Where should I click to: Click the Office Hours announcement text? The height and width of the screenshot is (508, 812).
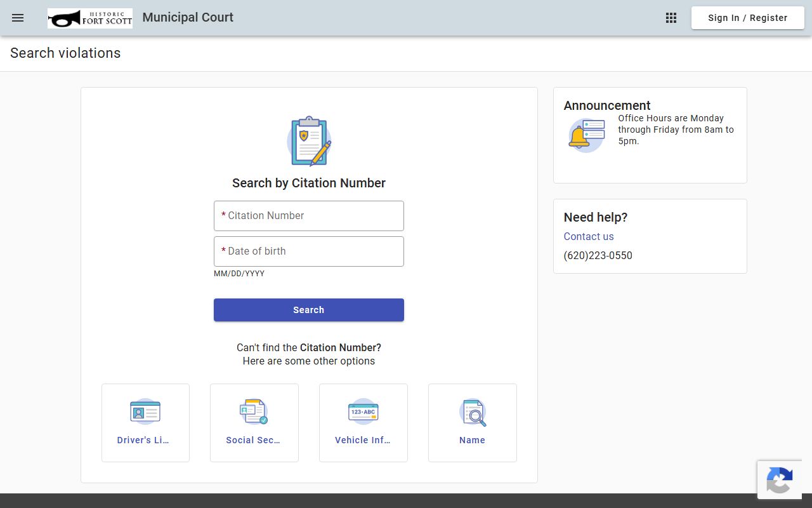coord(676,130)
